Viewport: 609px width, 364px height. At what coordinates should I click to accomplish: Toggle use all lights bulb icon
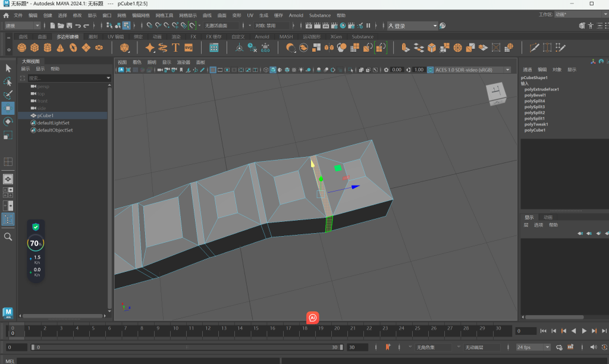[x=301, y=70]
